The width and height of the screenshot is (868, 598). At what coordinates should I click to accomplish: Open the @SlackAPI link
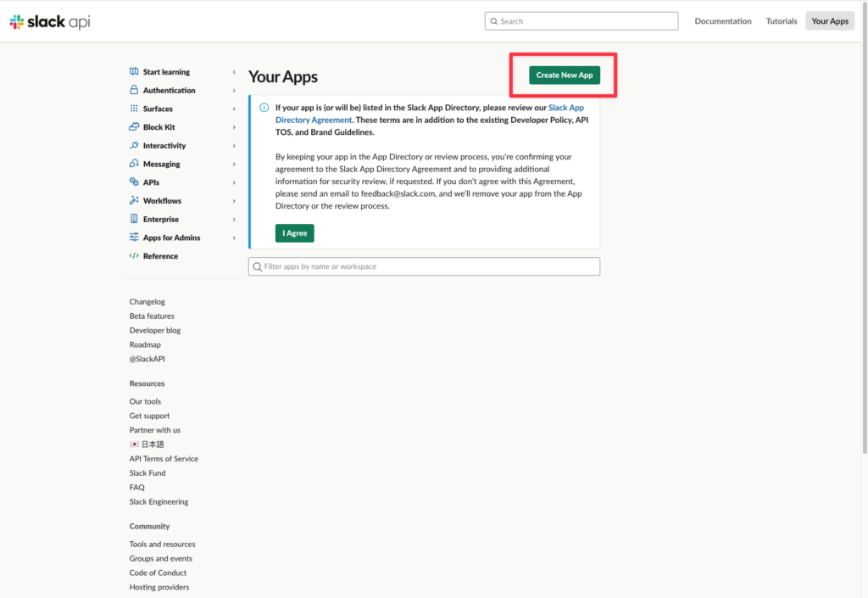147,359
